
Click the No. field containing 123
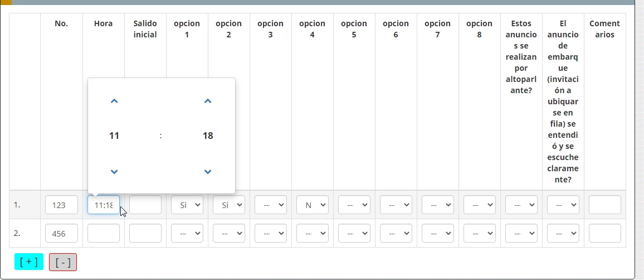[x=62, y=205]
